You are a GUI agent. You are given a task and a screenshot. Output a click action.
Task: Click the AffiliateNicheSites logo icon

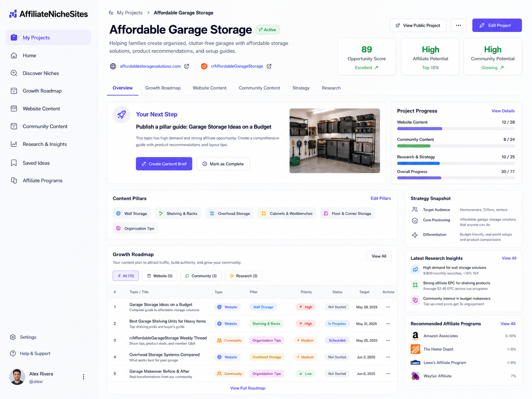point(13,14)
